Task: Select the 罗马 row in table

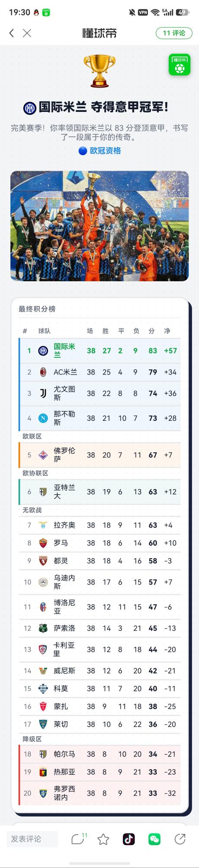Action: click(99, 543)
